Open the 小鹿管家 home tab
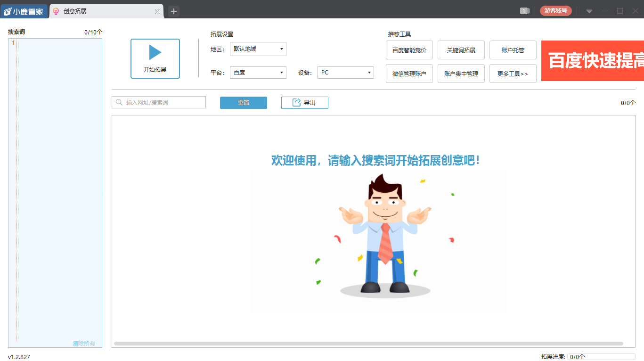Screen dimensions: 644x361 point(24,11)
